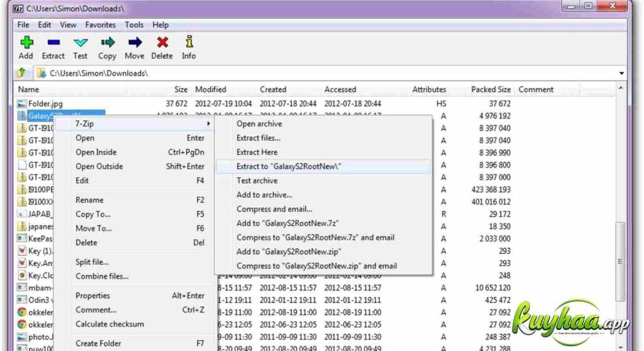Select the mbam file icon
The image size is (644, 351).
coord(22,287)
